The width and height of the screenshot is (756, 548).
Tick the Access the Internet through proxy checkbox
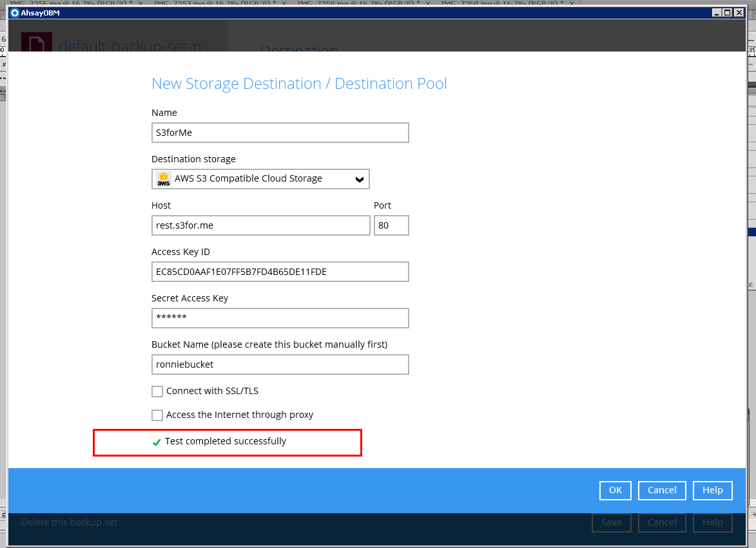157,415
